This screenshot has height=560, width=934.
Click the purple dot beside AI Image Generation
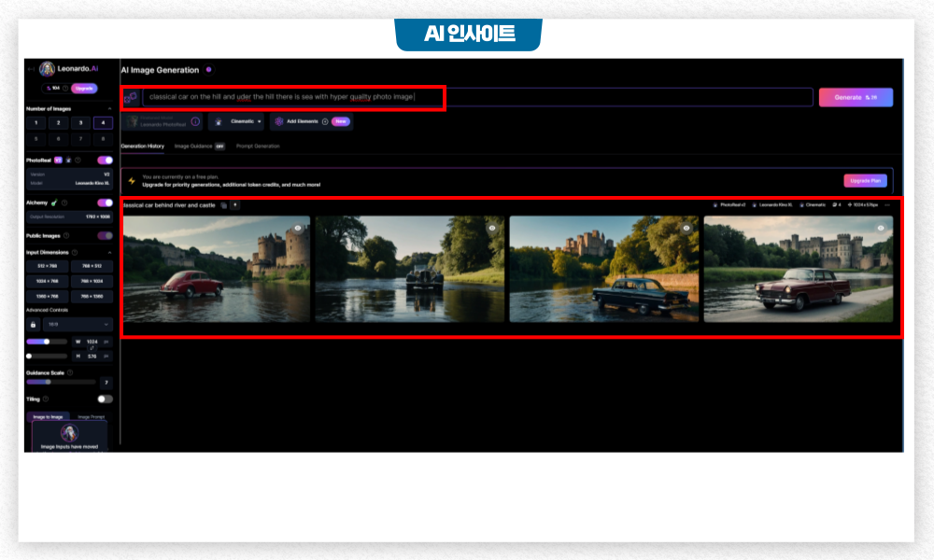[x=208, y=70]
